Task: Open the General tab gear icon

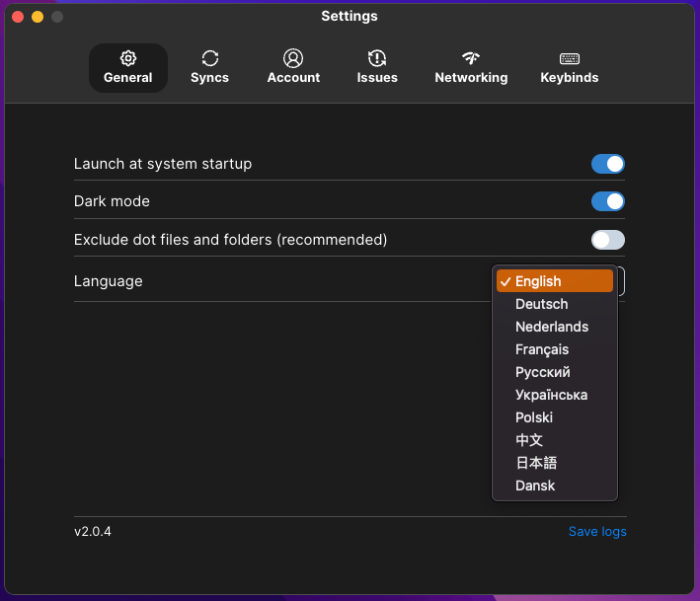Action: [x=128, y=58]
